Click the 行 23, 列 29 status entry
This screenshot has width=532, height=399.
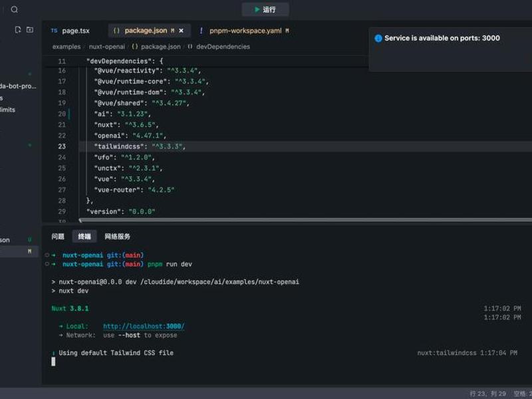488,394
